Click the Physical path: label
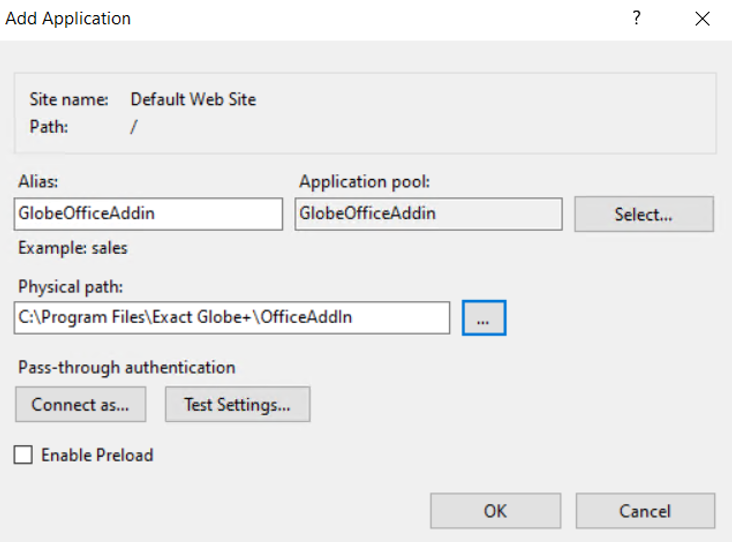The height and width of the screenshot is (542, 732). pyautogui.click(x=70, y=287)
